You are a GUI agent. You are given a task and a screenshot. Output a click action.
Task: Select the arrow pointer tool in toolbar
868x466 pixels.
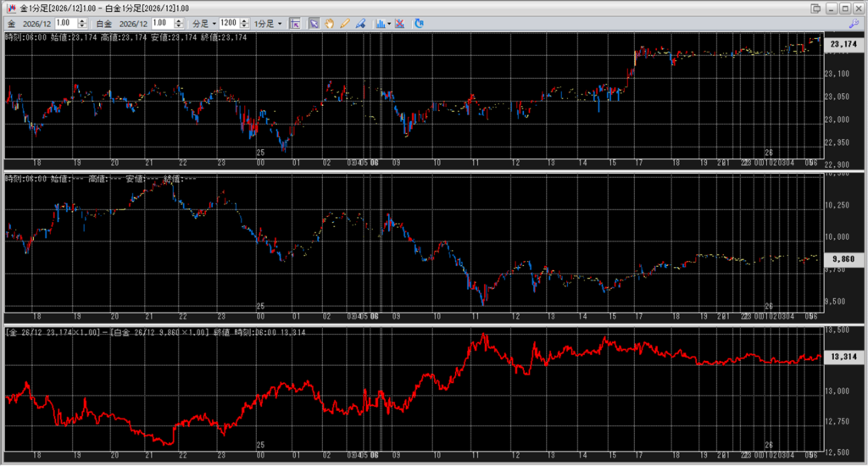(x=314, y=24)
